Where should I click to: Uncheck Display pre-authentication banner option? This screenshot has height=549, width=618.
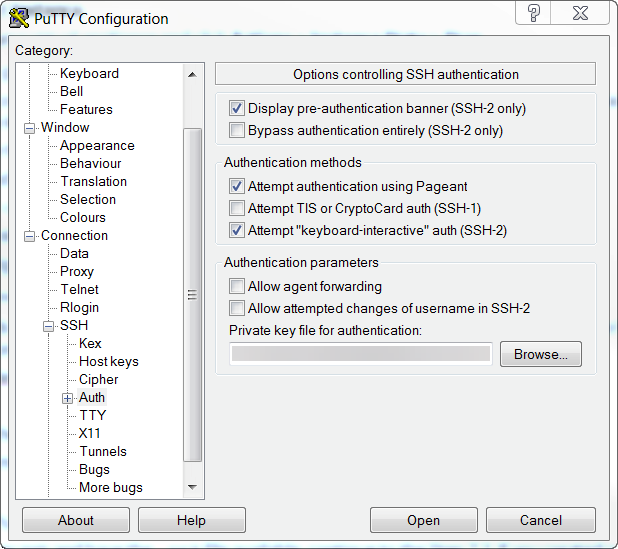click(x=236, y=108)
